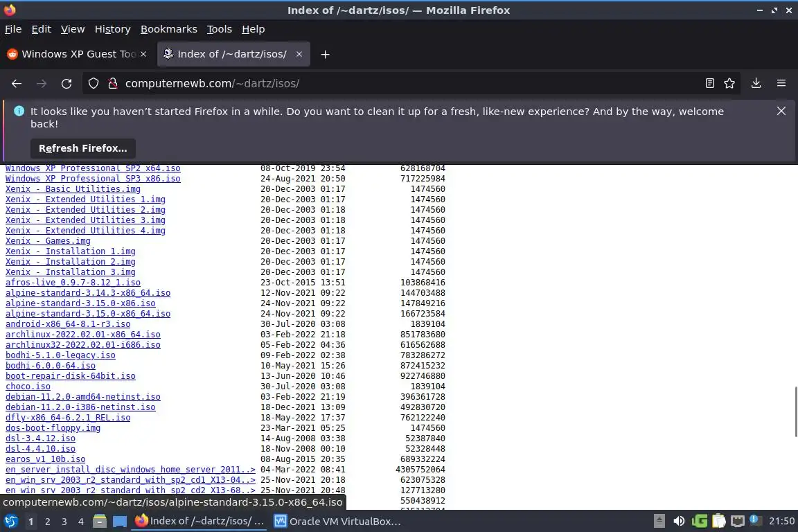View site security lock information
Viewport: 798px width, 532px height.
(x=113, y=84)
